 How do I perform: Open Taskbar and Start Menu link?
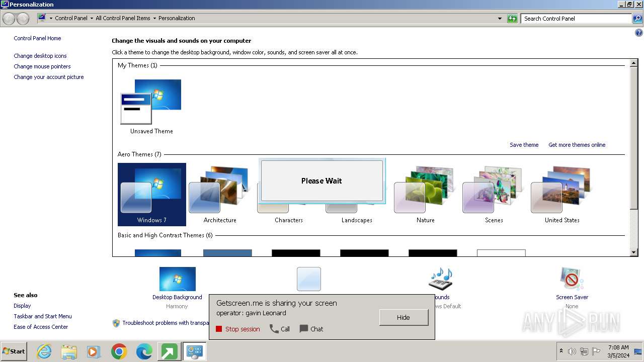click(x=43, y=316)
